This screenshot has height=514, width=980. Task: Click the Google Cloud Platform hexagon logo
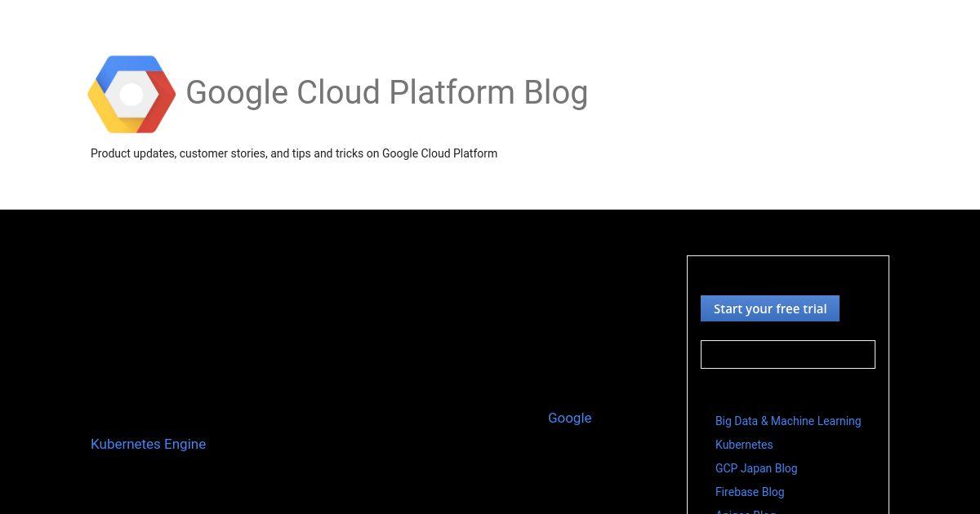[131, 94]
